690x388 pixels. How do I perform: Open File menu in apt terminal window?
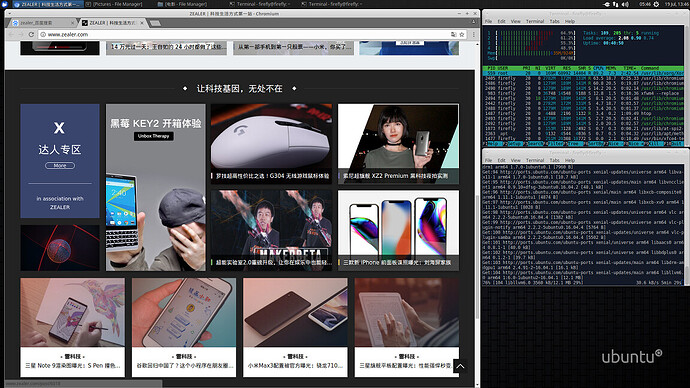488,160
